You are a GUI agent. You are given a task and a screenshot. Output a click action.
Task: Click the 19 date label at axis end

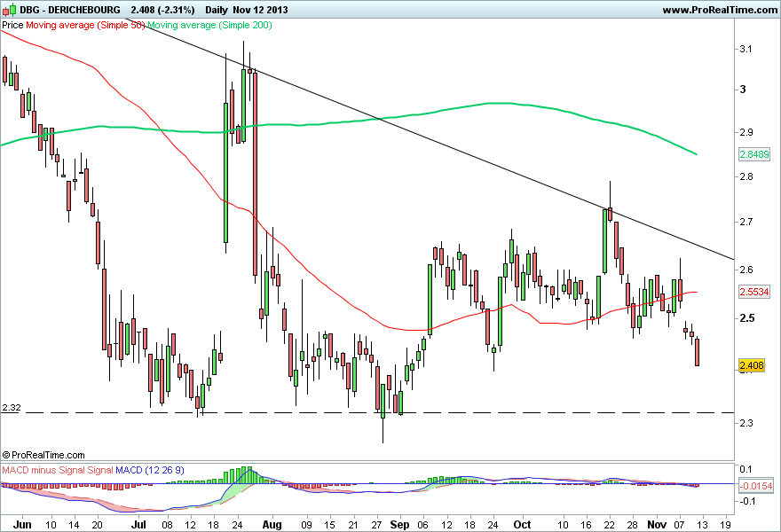[x=726, y=525]
